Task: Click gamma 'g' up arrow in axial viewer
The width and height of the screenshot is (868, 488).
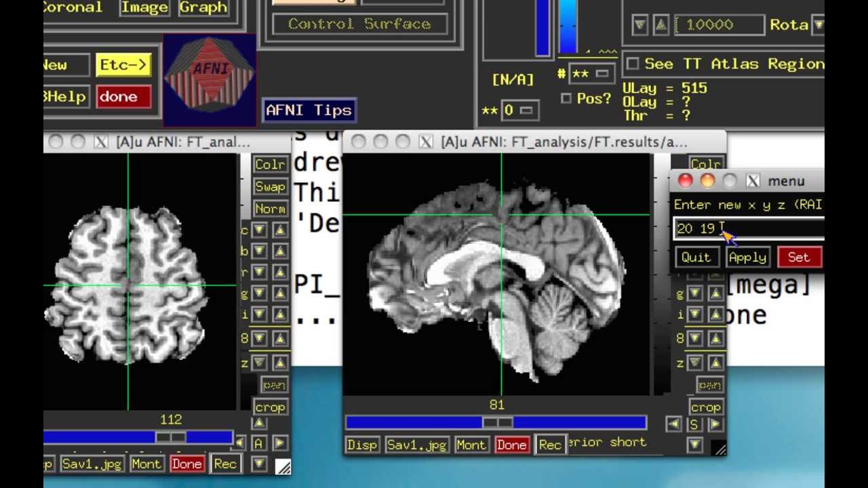Action: click(280, 293)
